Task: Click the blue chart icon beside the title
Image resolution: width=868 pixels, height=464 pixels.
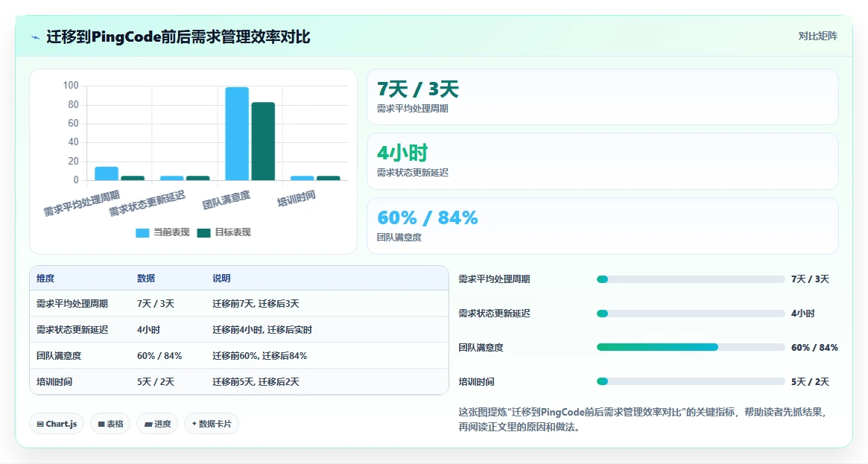Action: tap(36, 37)
